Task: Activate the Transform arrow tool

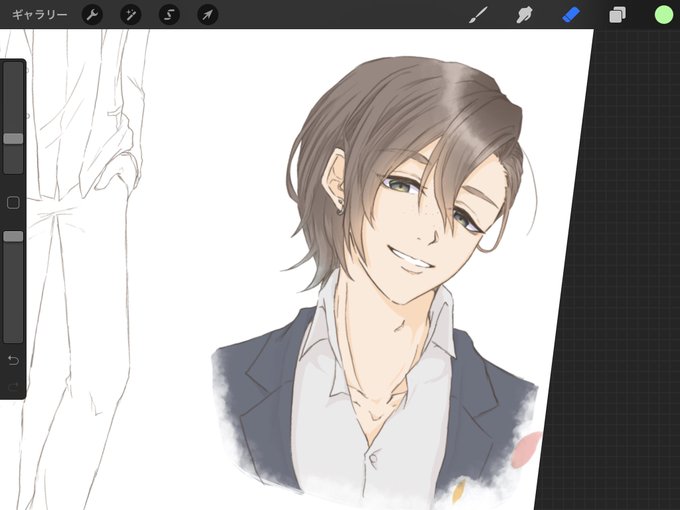Action: click(208, 15)
